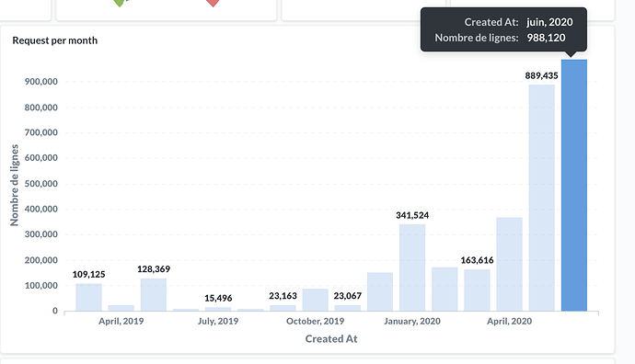
Task: Click the highlighted June 2020 bar
Action: (574, 186)
